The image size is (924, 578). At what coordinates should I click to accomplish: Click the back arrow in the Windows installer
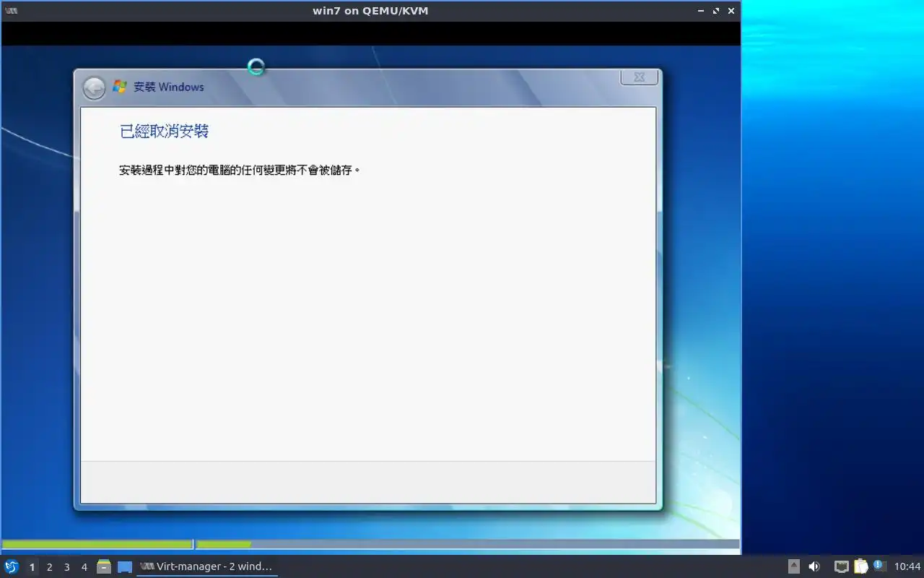pyautogui.click(x=94, y=88)
